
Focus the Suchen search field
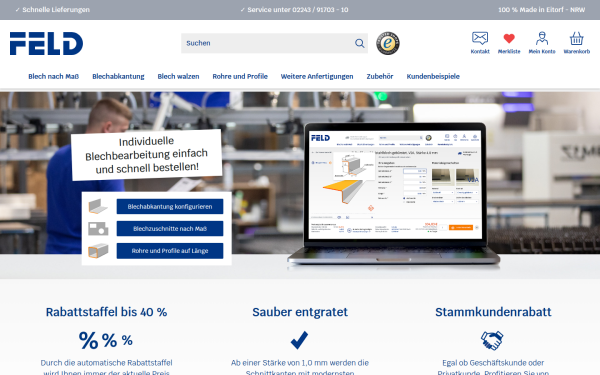pos(274,43)
